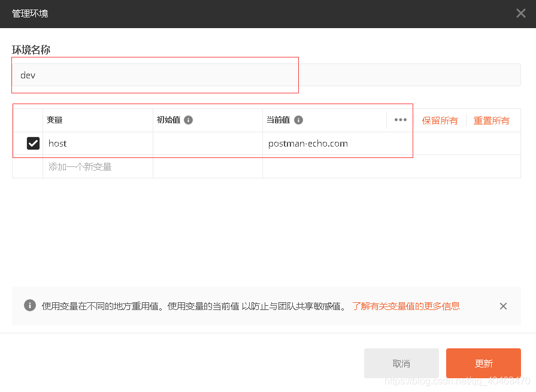The image size is (536, 392).
Task: Dismiss the variable tip banner with its X
Action: pyautogui.click(x=503, y=306)
